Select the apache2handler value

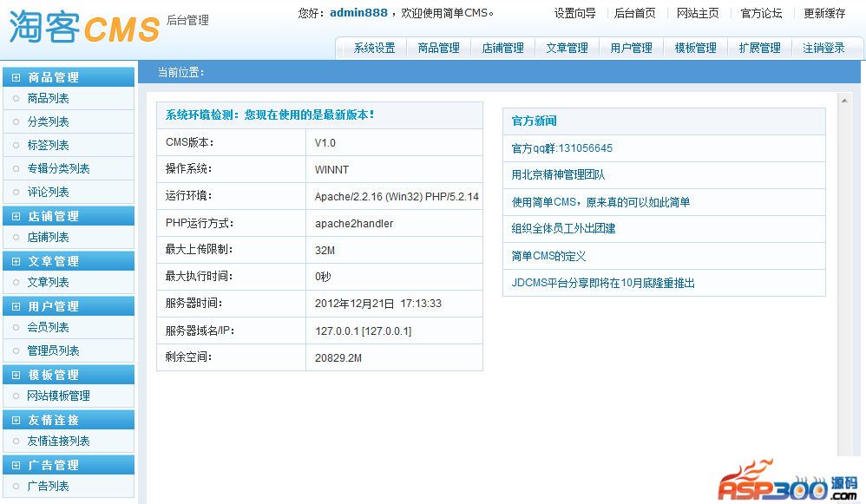click(354, 224)
